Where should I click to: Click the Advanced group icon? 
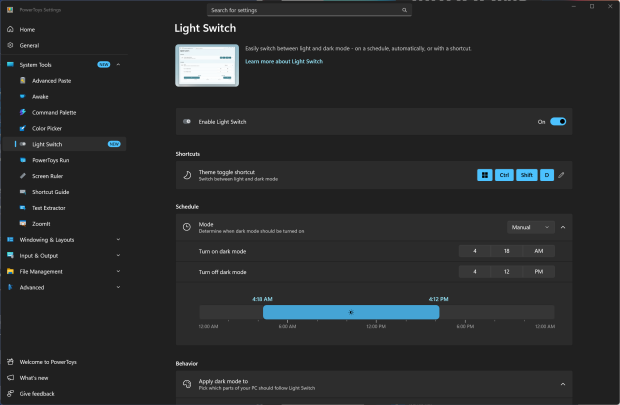[x=10, y=287]
